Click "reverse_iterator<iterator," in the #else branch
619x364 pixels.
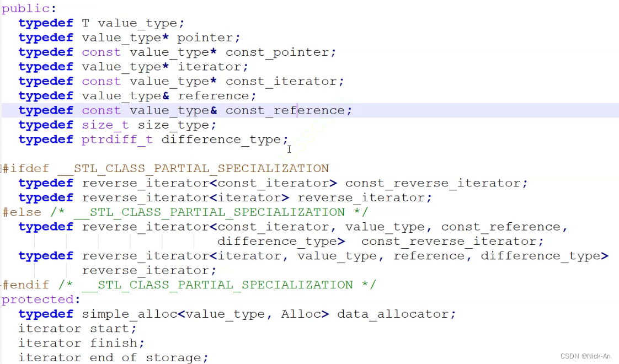click(185, 256)
